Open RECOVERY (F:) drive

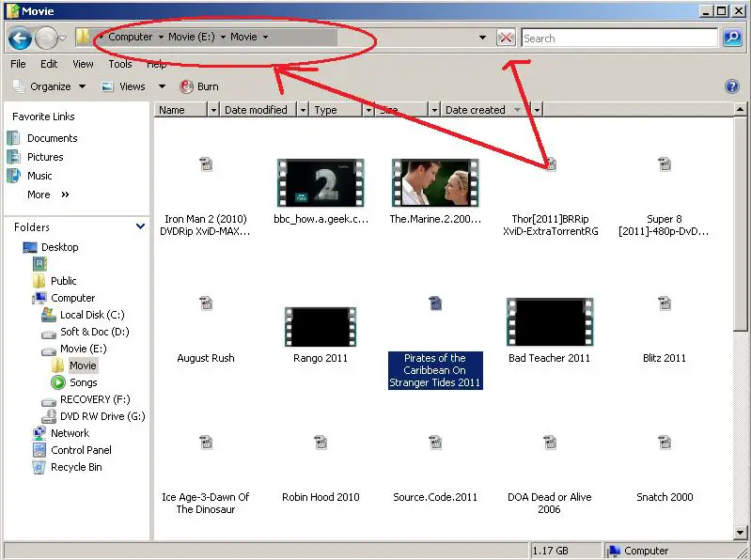click(x=95, y=399)
